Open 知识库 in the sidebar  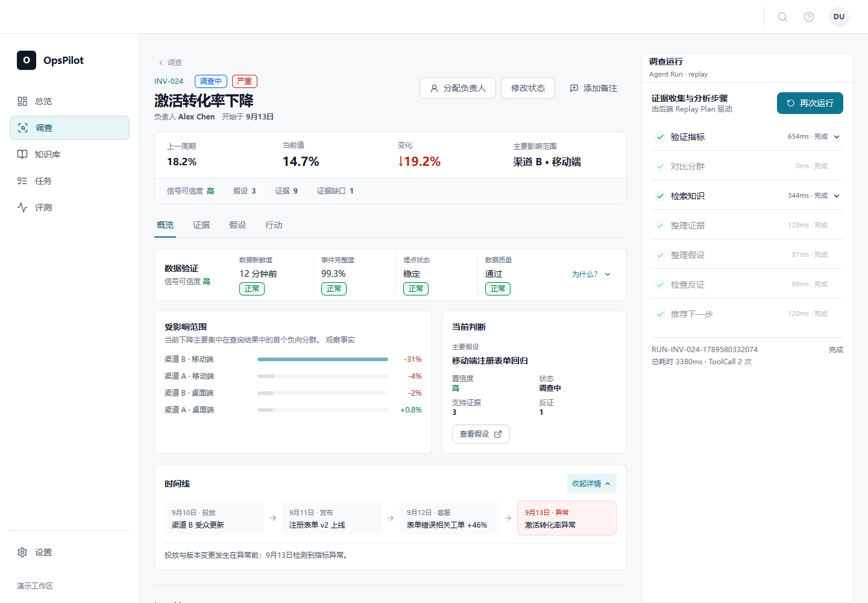pyautogui.click(x=69, y=154)
